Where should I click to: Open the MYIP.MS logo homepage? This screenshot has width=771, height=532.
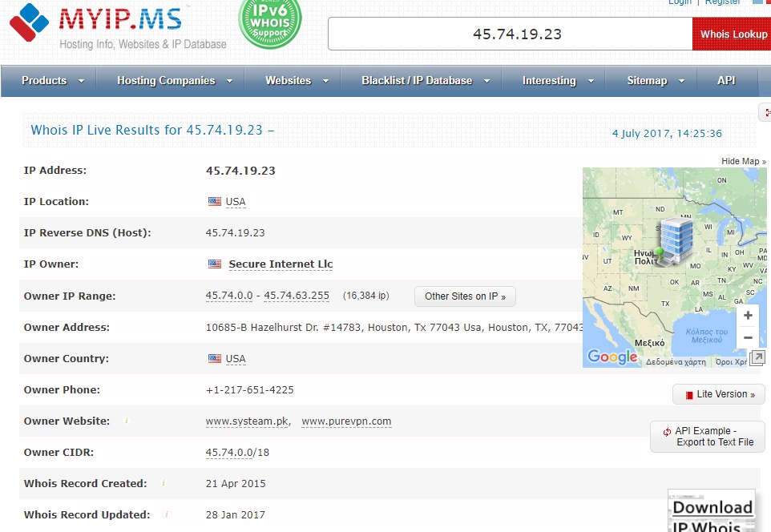pyautogui.click(x=118, y=26)
